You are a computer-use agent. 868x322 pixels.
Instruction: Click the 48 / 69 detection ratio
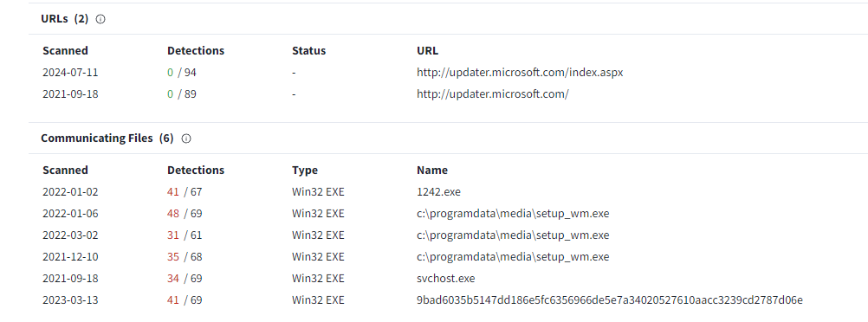tap(185, 214)
